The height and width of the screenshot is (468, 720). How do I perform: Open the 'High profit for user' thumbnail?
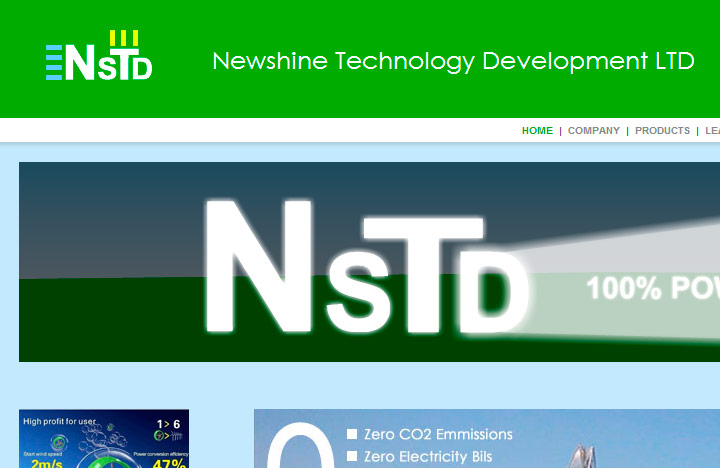104,439
